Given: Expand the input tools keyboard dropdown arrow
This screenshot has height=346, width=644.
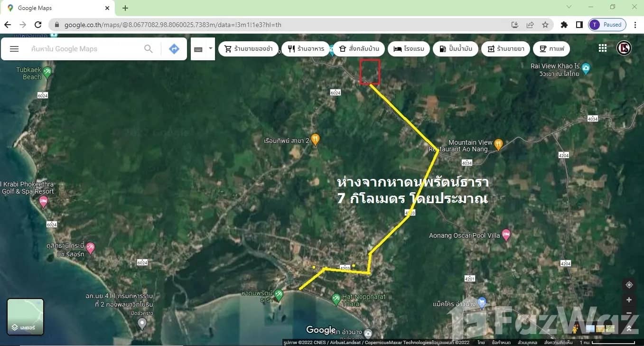Looking at the screenshot, I should (210, 48).
